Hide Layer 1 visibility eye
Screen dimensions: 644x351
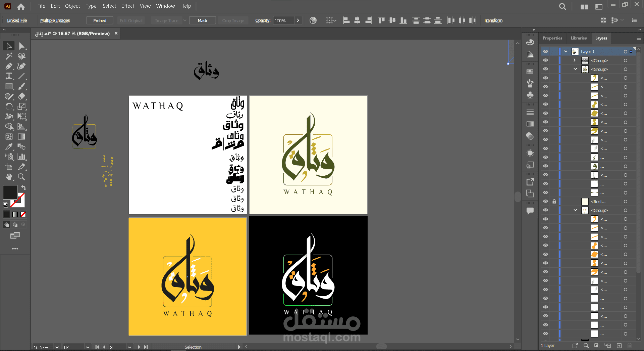546,51
